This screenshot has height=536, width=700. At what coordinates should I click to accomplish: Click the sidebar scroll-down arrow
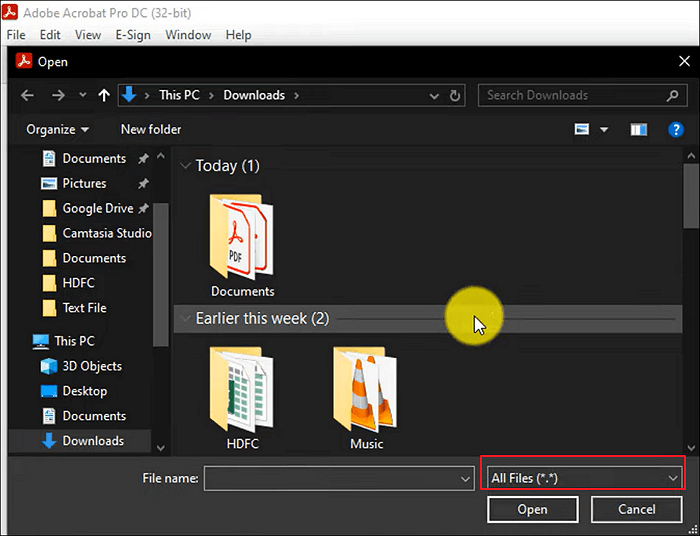coord(161,448)
